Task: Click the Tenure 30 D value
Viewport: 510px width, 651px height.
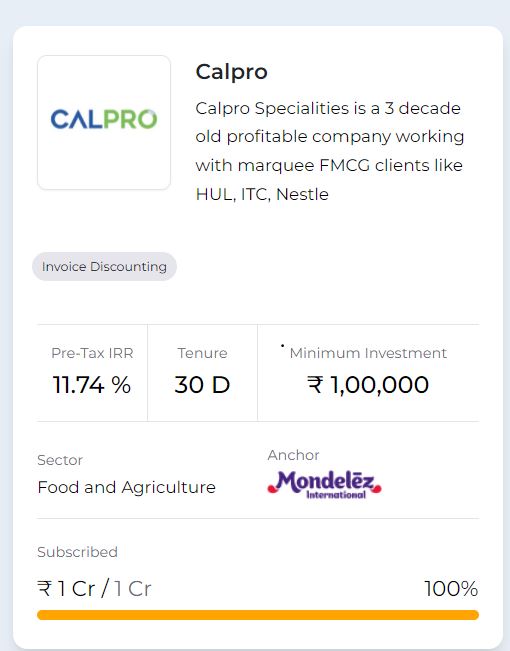Action: click(202, 384)
